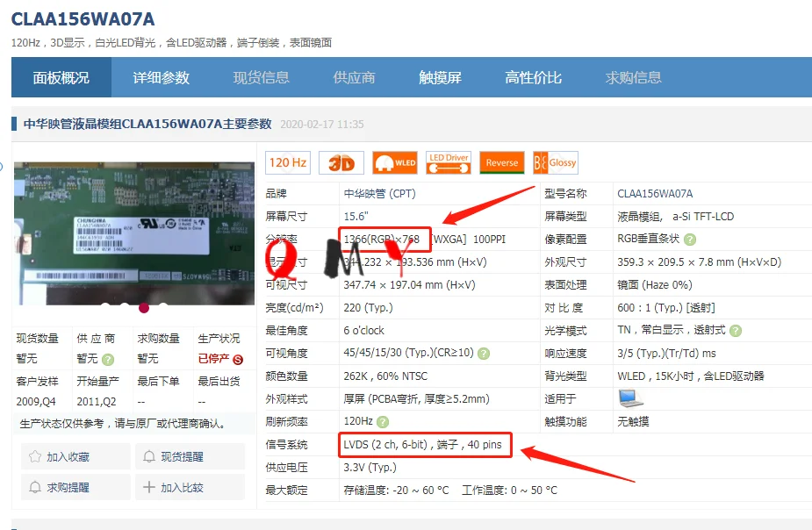The width and height of the screenshot is (812, 530).
Task: Set a stock alert with 现货提醒
Action: [190, 456]
